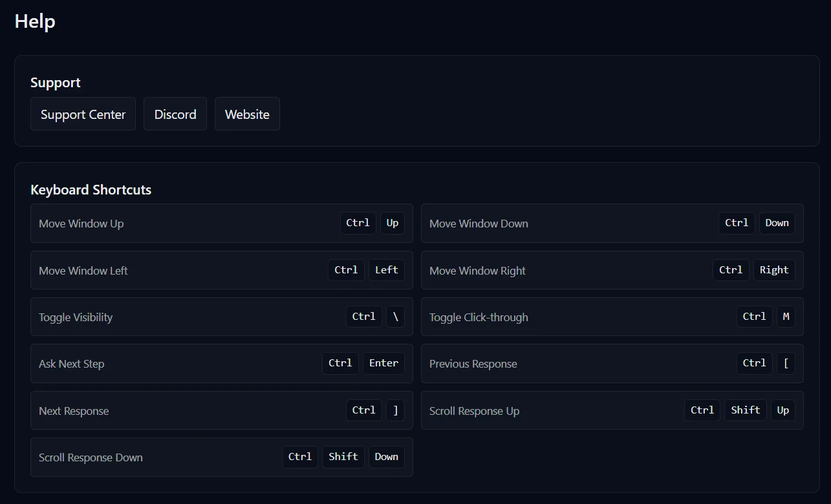Click the Scroll Response Down label
This screenshot has width=831, height=504.
(91, 457)
